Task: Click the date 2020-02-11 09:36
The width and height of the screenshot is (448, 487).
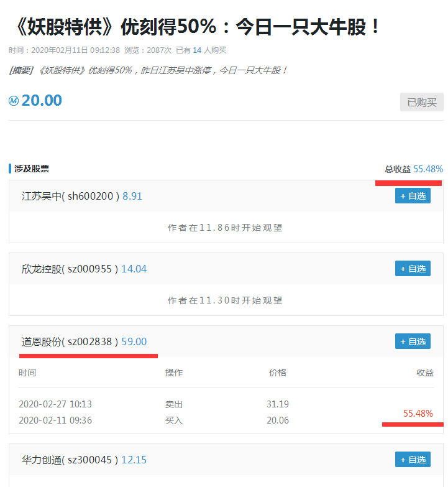Action: (x=55, y=420)
